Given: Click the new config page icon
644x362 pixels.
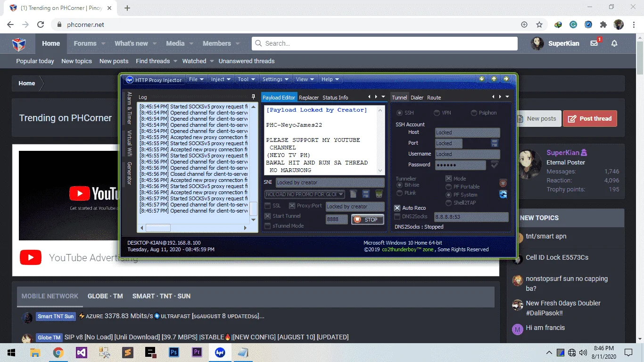Looking at the screenshot, I should [353, 194].
